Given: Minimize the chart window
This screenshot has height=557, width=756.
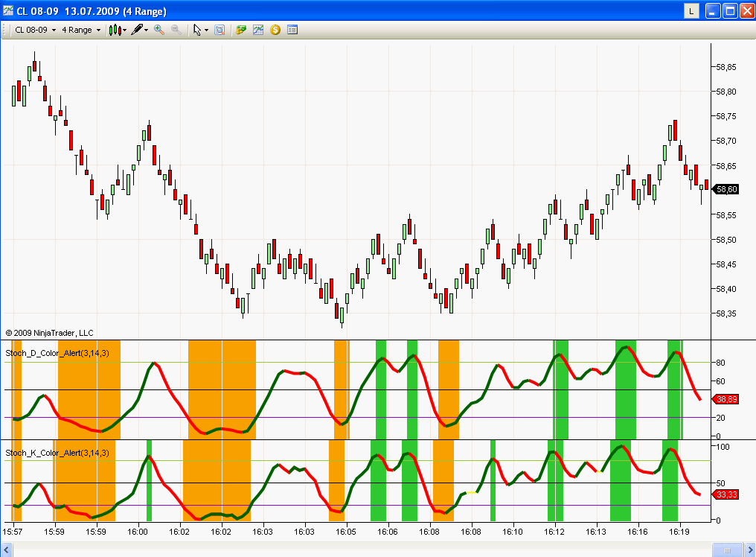Looking at the screenshot, I should 713,11.
